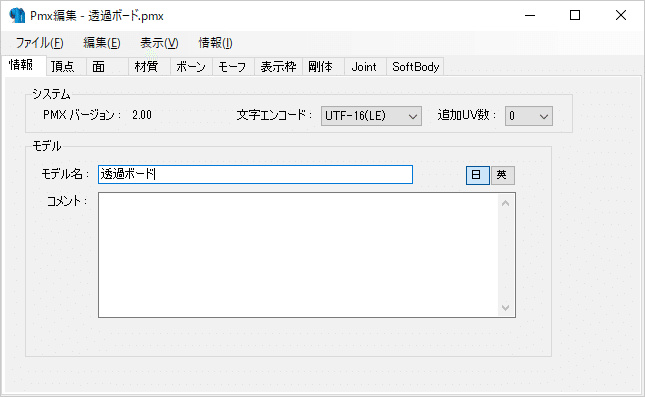This screenshot has height=397, width=645.
Task: Switch to the 表示枠 tab
Action: point(278,67)
